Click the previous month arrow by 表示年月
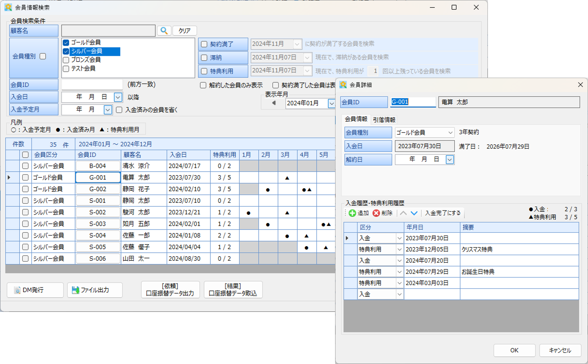Viewport: 588px width, 364px height. tap(274, 103)
